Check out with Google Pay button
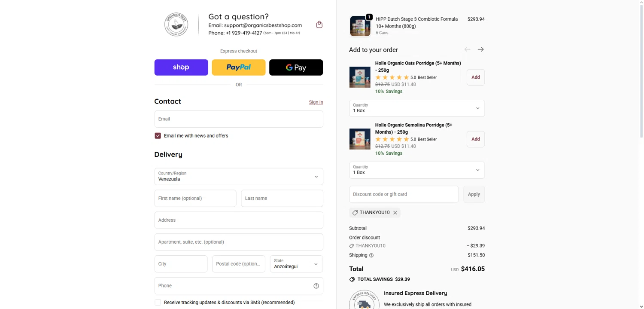Image resolution: width=644 pixels, height=309 pixels. click(296, 67)
